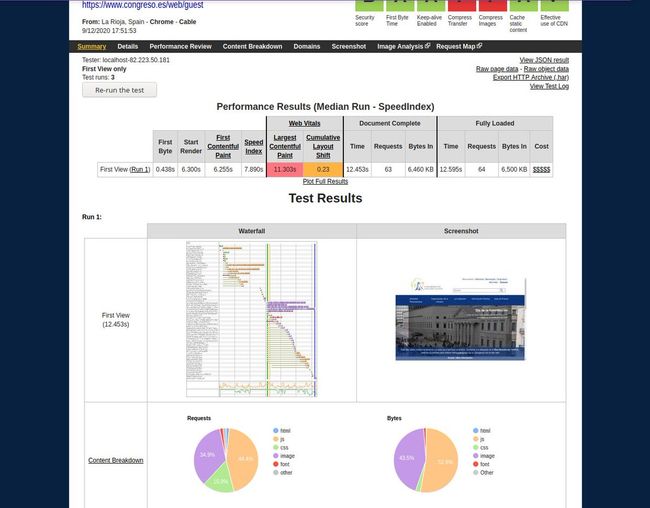650x508 pixels.
Task: Switch to the Performance Review tab
Action: coord(180,46)
